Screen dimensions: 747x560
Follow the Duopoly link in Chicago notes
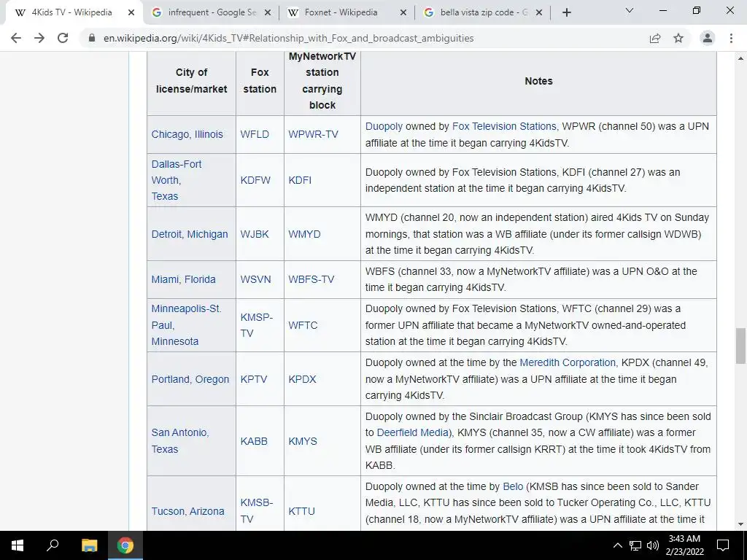[x=384, y=126]
